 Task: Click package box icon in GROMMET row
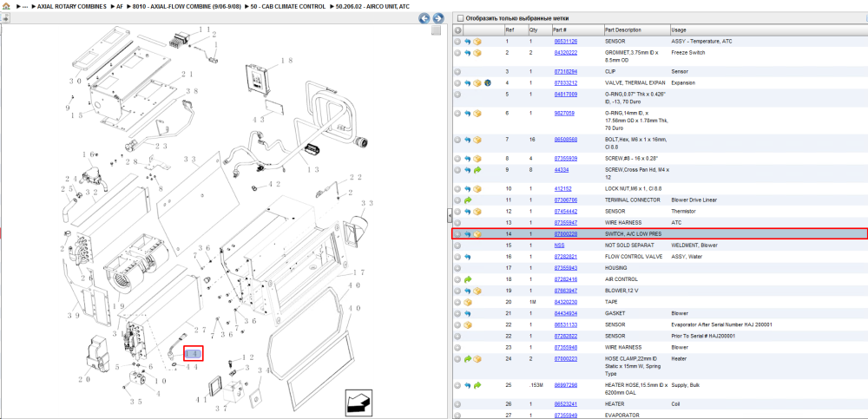click(477, 53)
